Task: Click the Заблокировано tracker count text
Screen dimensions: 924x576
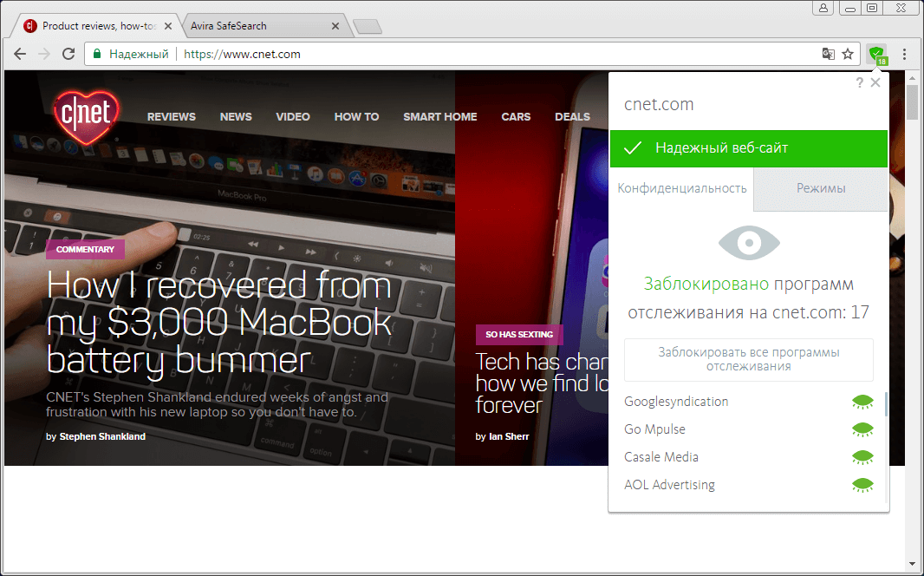Action: click(x=748, y=298)
